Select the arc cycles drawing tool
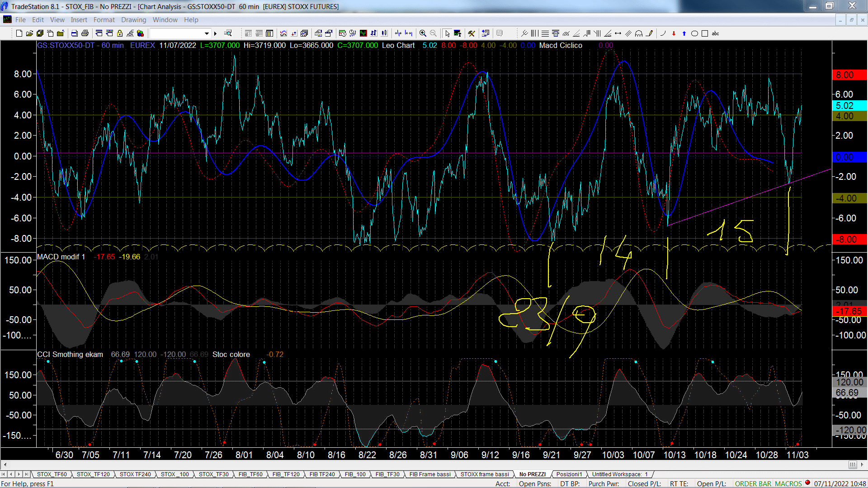The image size is (868, 488). (x=639, y=33)
